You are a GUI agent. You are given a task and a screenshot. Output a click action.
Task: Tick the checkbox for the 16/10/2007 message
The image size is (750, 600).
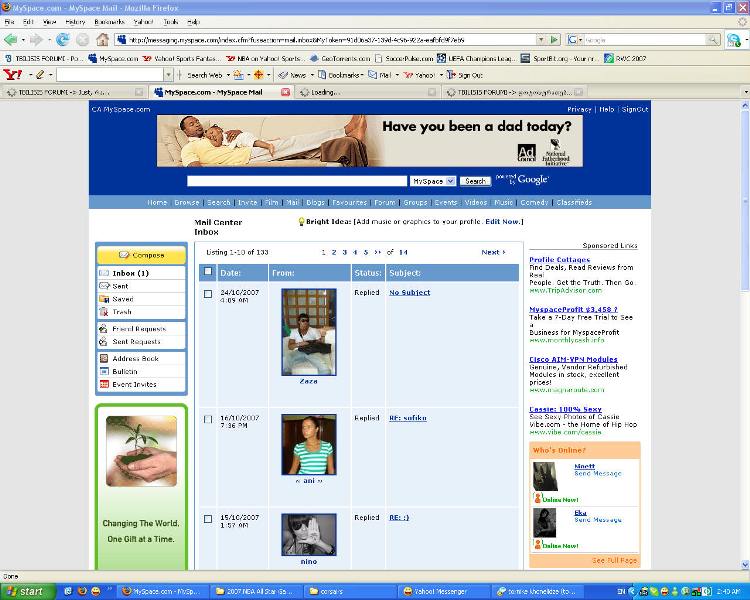click(208, 419)
